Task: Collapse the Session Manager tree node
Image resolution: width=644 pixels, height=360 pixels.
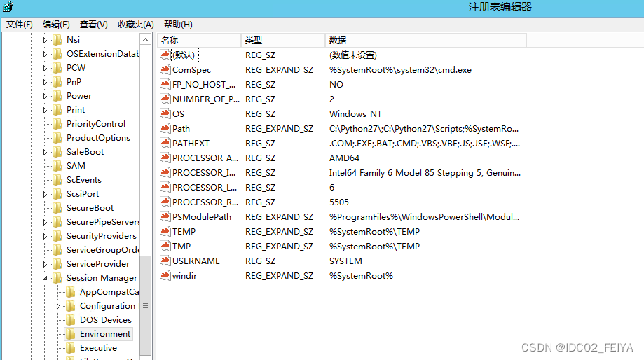Action: (x=45, y=278)
